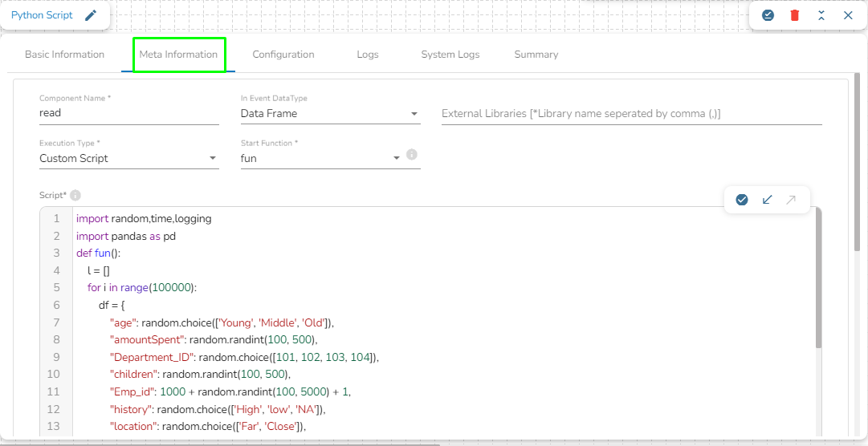Show the Summary tab
Viewport: 868px width, 446px height.
click(x=536, y=55)
